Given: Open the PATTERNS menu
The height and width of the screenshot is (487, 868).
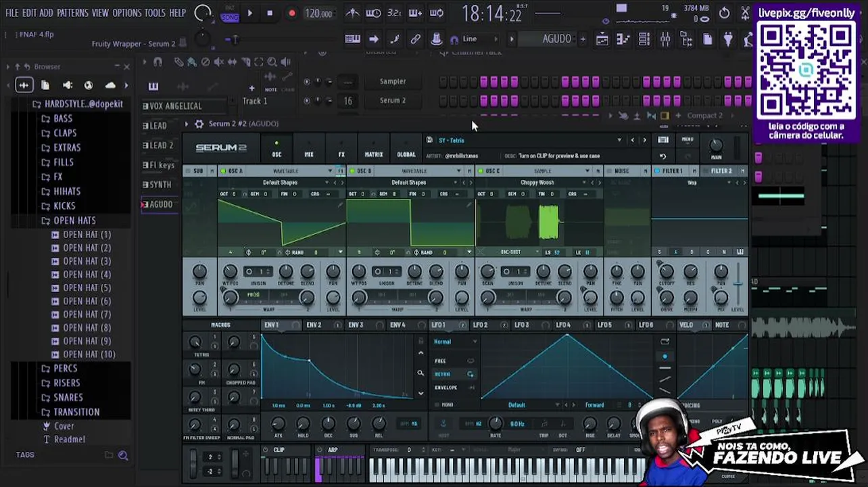Looking at the screenshot, I should click(72, 13).
